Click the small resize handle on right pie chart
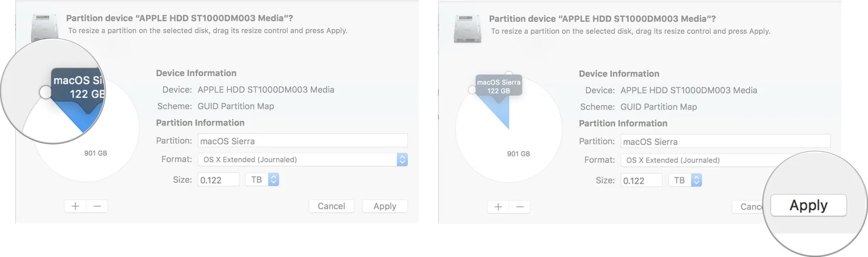The image size is (868, 257). point(471,90)
